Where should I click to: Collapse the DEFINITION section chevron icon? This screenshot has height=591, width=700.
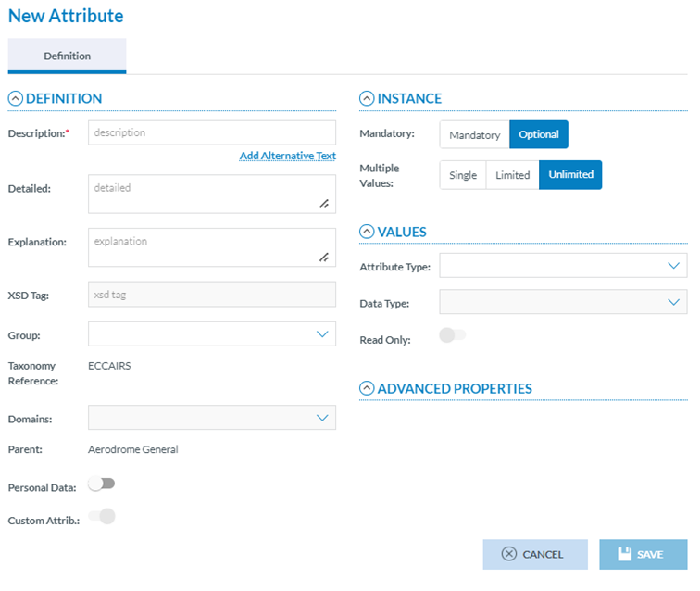click(x=15, y=99)
